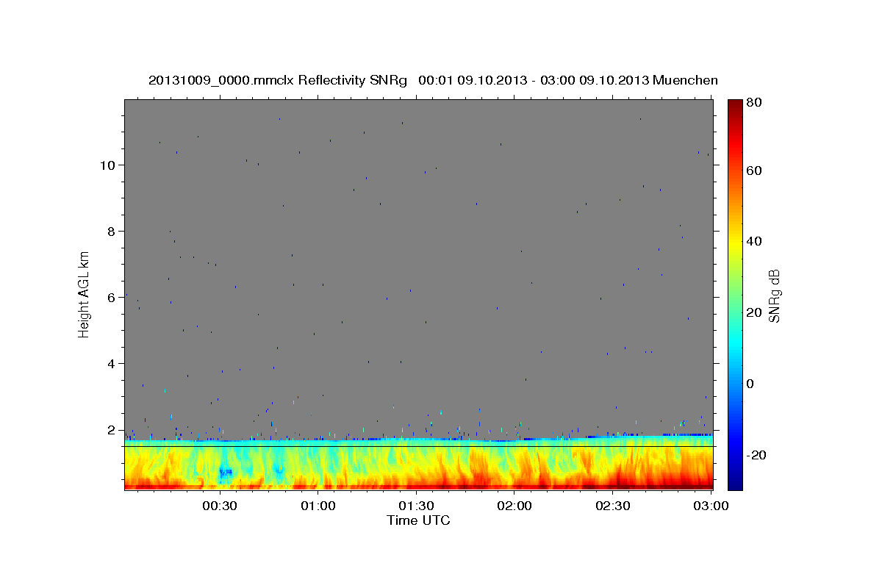This screenshot has width=882, height=588.
Task: Select the 'Height AGL km' axis label
Action: pyautogui.click(x=84, y=294)
